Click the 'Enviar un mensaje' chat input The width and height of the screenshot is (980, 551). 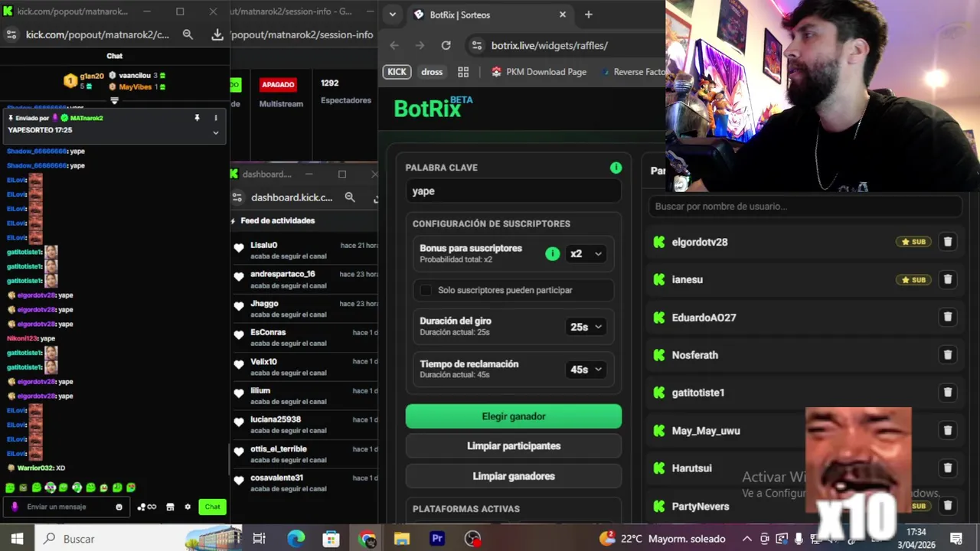pyautogui.click(x=67, y=507)
